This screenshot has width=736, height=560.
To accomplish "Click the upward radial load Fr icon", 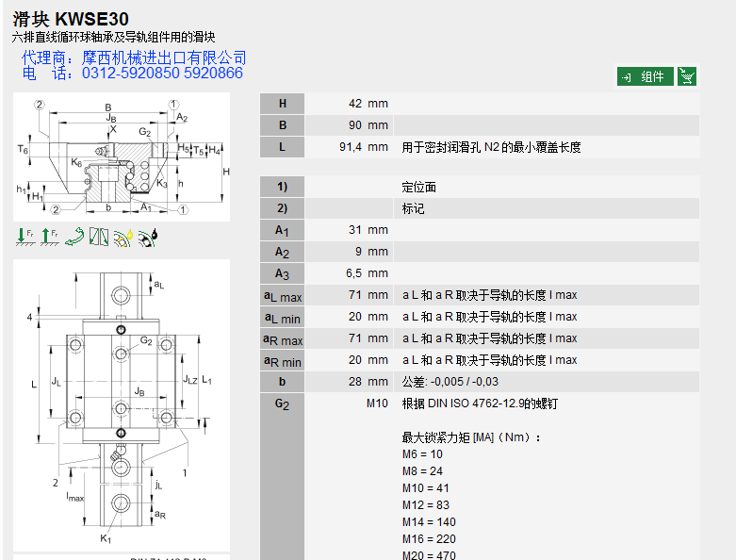I will pos(49,238).
